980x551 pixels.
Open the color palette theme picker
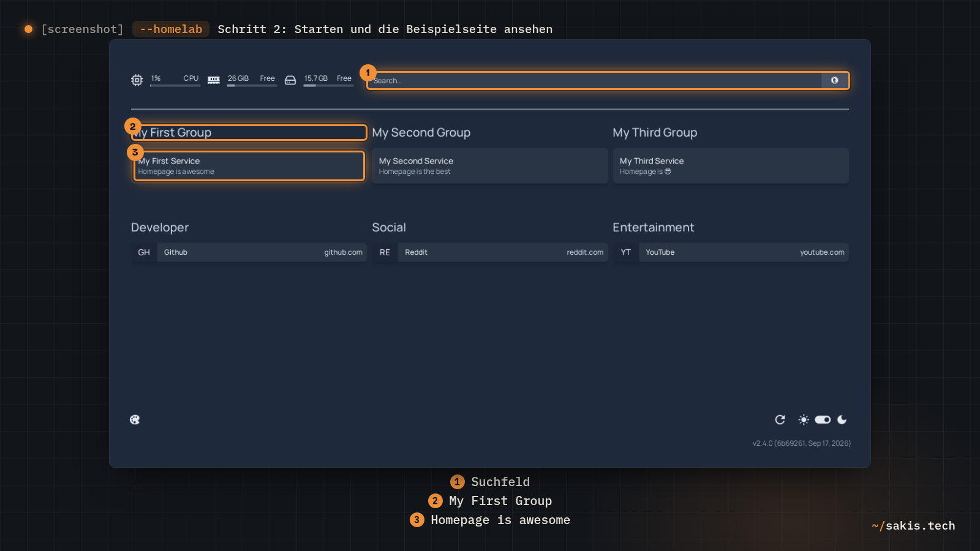(x=135, y=419)
